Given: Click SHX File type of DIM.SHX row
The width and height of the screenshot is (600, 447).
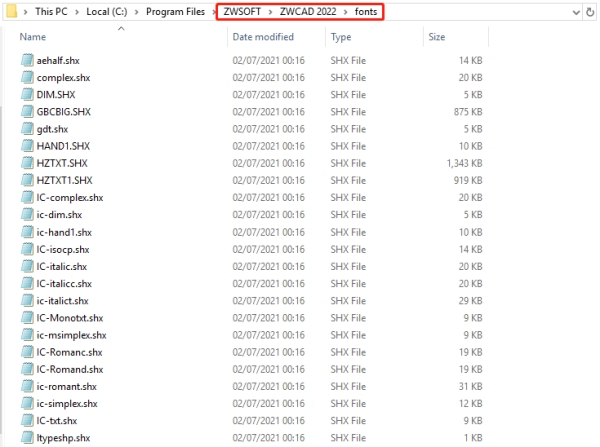Looking at the screenshot, I should tap(348, 95).
